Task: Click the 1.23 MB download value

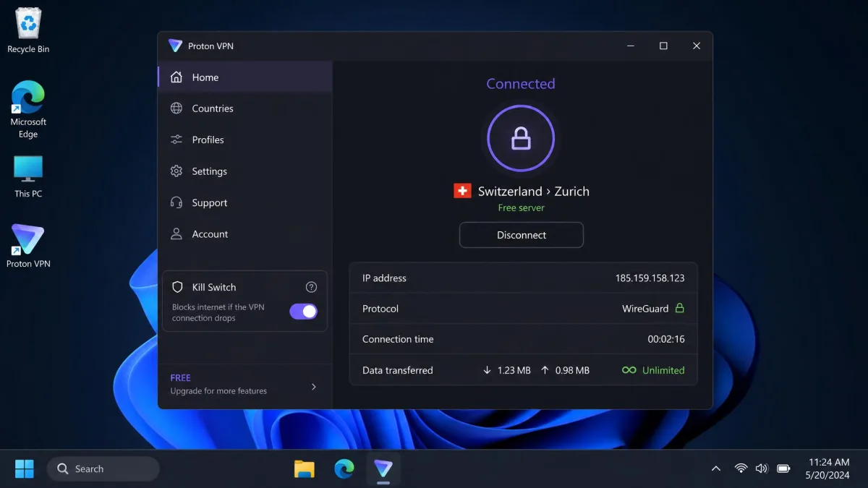Action: pyautogui.click(x=514, y=370)
